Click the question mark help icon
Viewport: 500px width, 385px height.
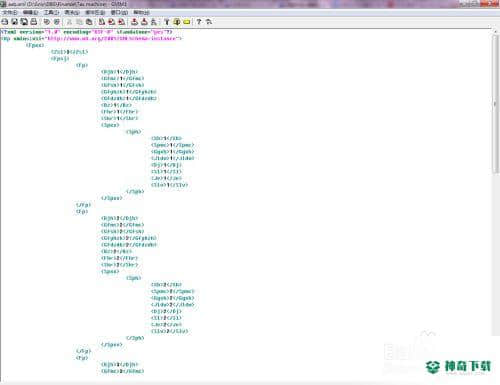pos(199,22)
